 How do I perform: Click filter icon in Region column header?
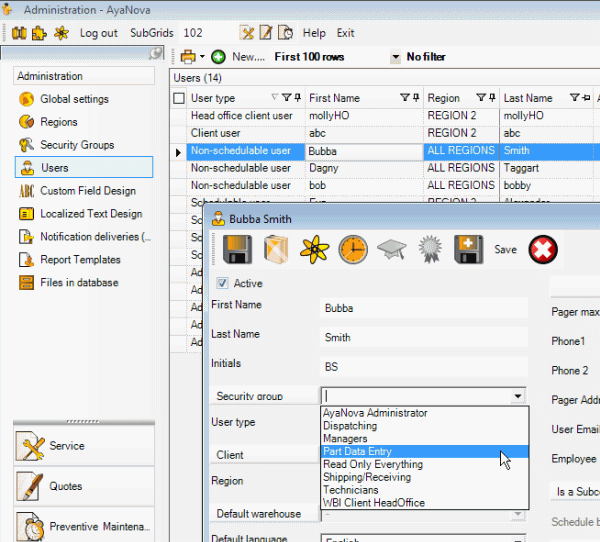[481, 98]
